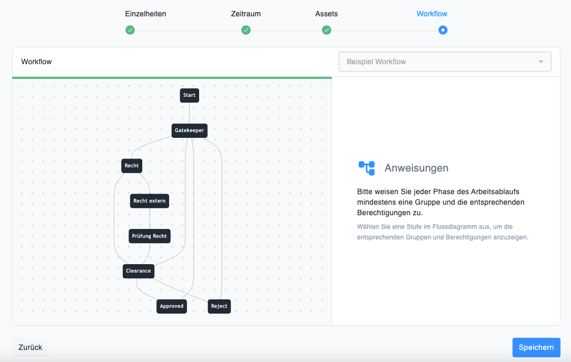Screen dimensions: 571x362
Task: Click the Einzelheiten completed step checkmark
Action: pos(130,30)
